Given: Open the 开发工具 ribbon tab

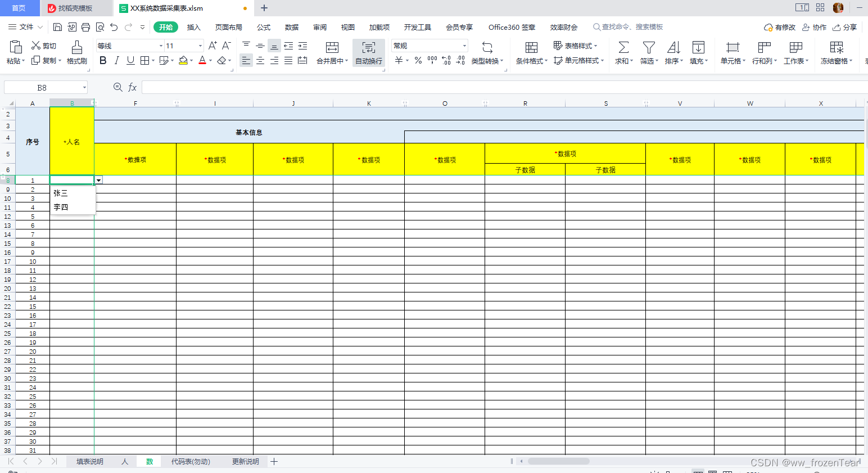Looking at the screenshot, I should tap(418, 27).
